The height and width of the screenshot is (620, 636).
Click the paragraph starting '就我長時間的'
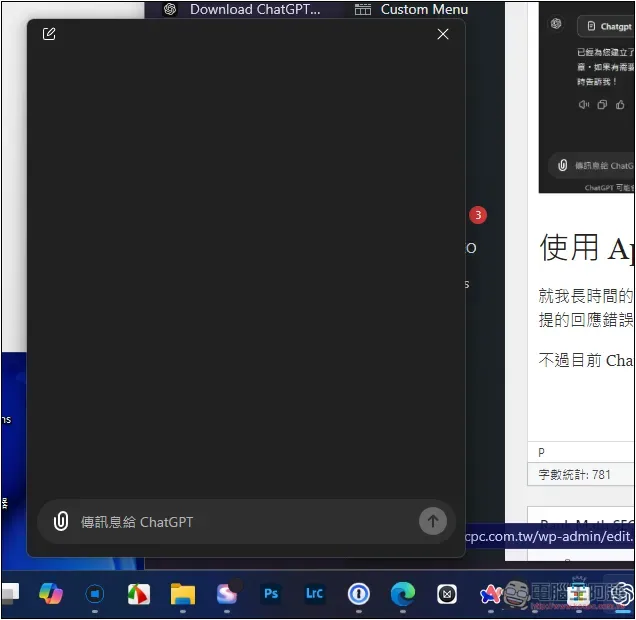point(586,296)
